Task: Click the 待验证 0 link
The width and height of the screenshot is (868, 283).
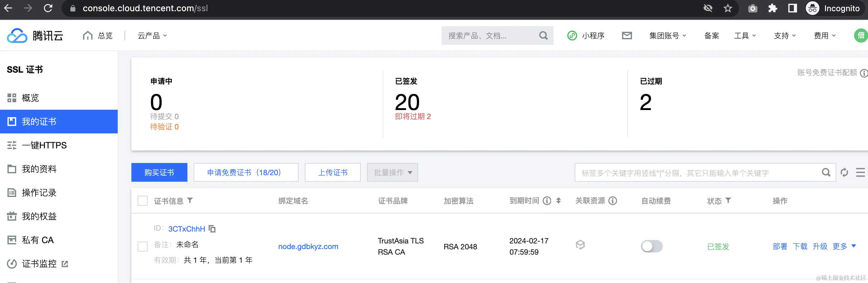Action: (x=164, y=127)
